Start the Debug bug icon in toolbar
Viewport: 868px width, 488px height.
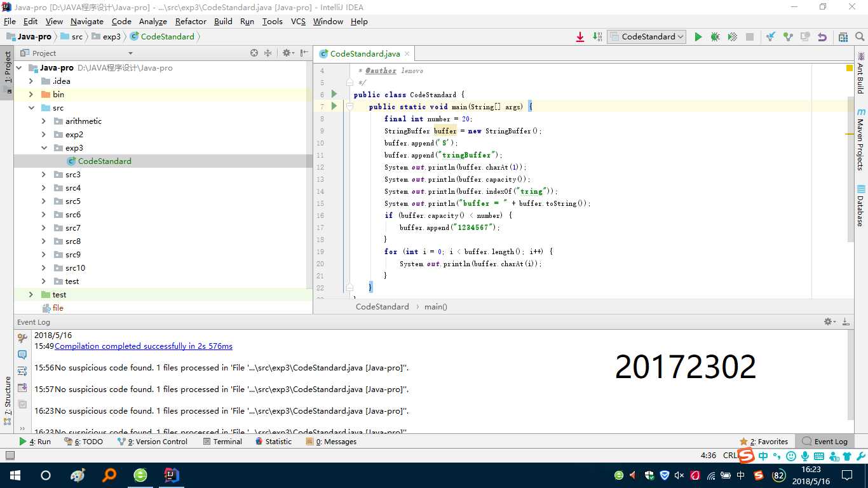pos(715,37)
